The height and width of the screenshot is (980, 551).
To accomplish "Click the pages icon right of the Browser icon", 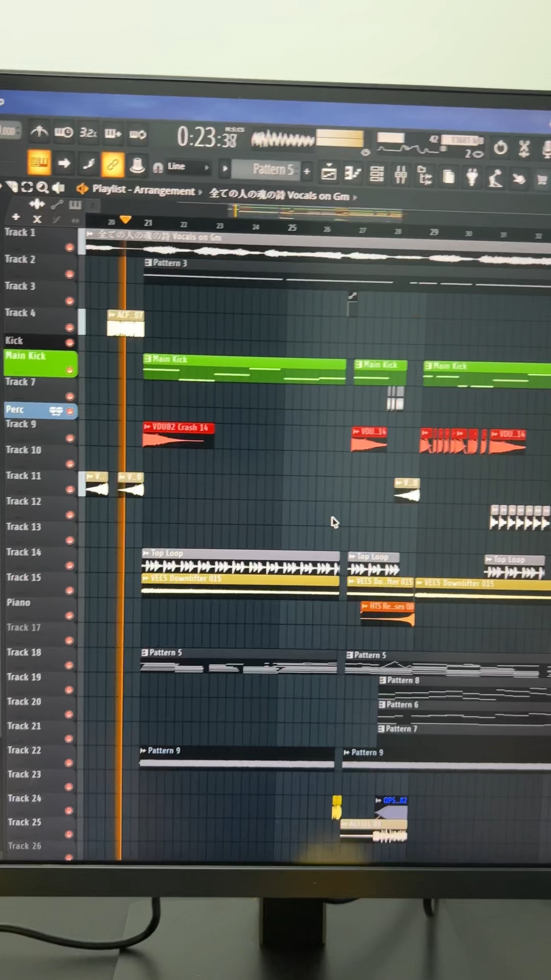I will tap(448, 177).
